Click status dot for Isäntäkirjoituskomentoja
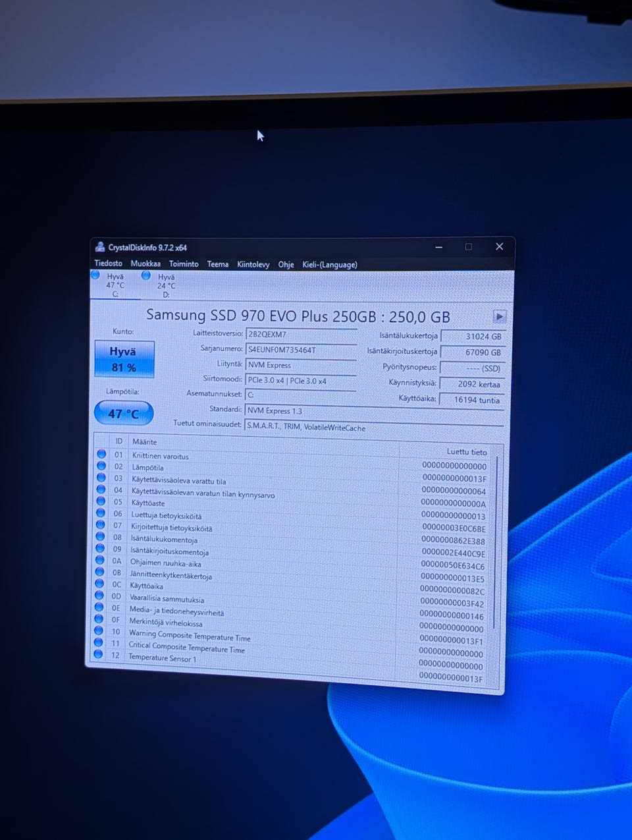This screenshot has height=840, width=632. coord(99,548)
